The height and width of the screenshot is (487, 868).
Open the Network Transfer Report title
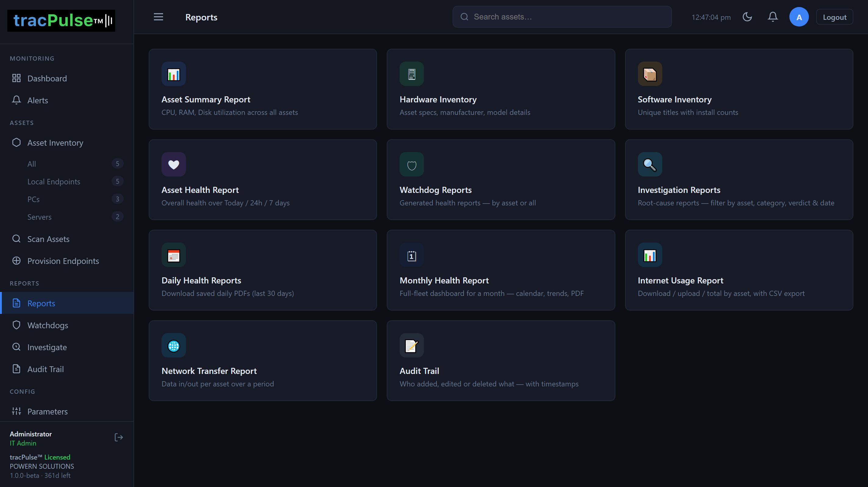pos(209,371)
